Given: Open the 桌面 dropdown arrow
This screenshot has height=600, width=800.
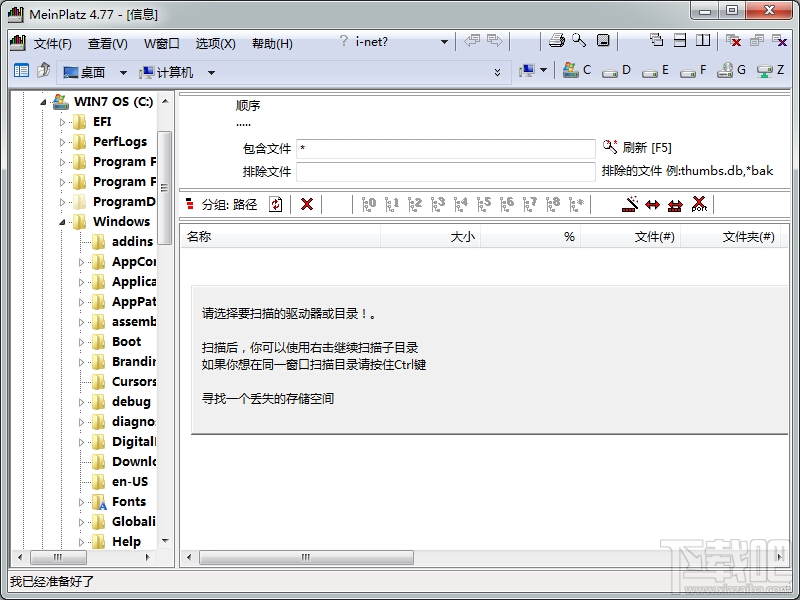Looking at the screenshot, I should 123,73.
